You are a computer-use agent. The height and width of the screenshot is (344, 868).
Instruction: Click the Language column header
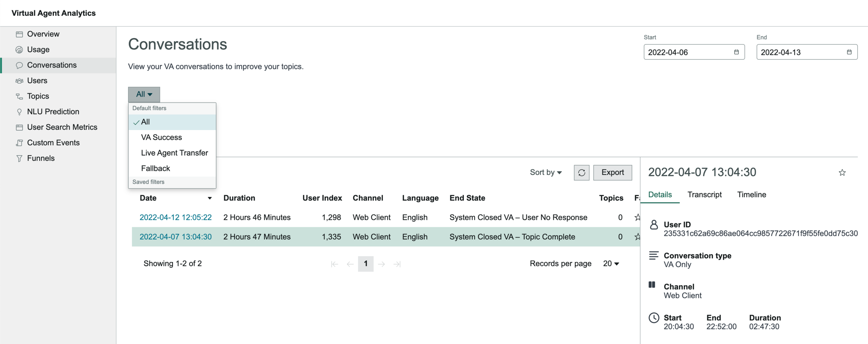(x=420, y=198)
